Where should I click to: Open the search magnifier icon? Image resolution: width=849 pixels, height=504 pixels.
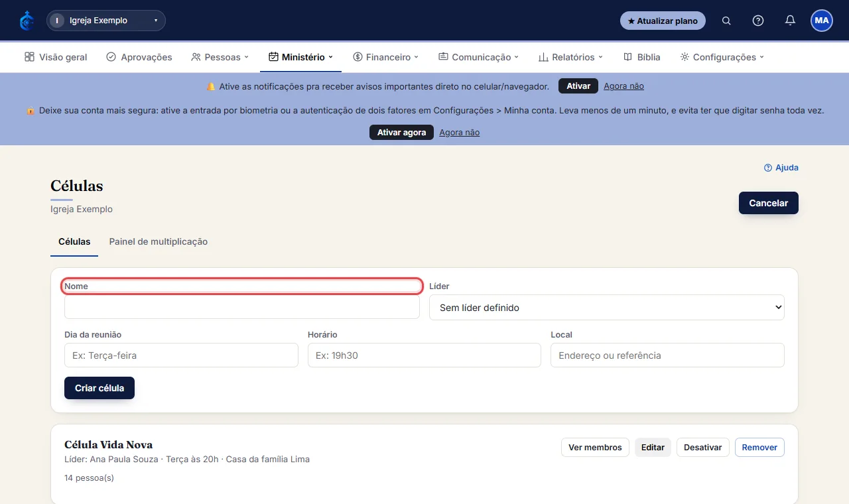726,21
